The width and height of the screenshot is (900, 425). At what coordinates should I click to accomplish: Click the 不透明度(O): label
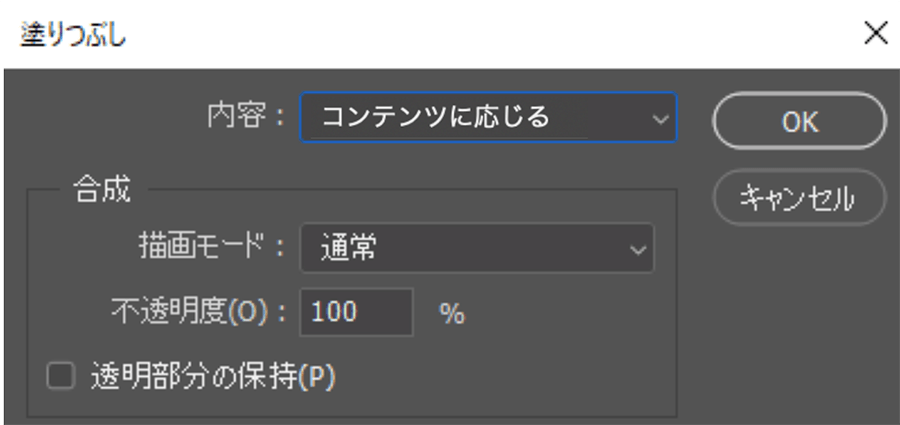coord(198,312)
